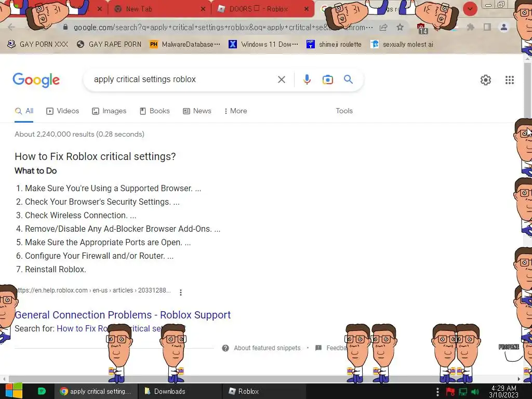Switch to News results
532x399 pixels.
click(197, 111)
